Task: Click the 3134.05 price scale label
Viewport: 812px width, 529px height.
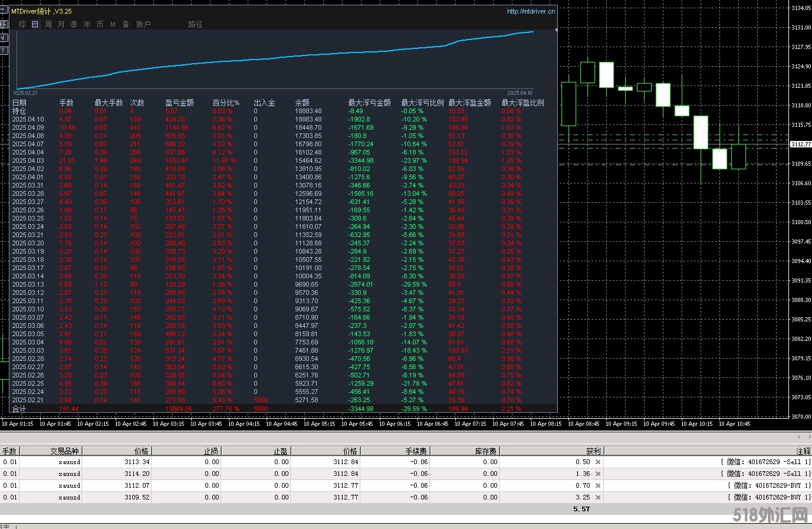Action: point(801,8)
